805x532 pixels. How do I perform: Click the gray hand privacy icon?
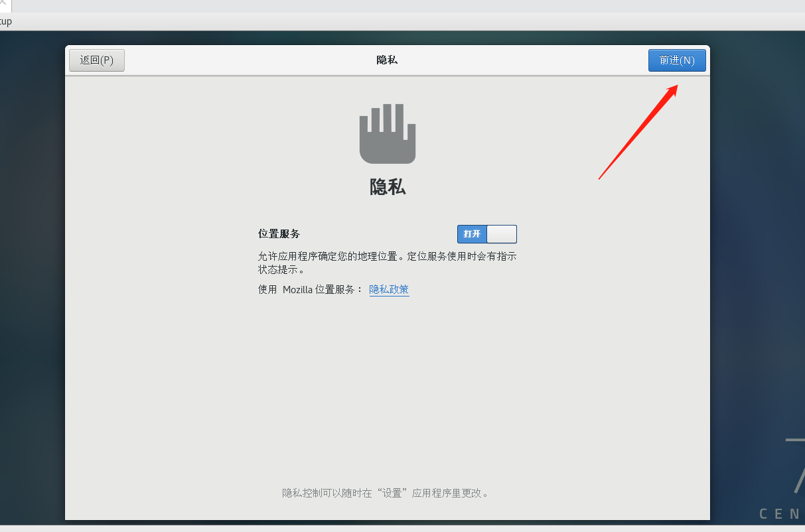point(388,133)
